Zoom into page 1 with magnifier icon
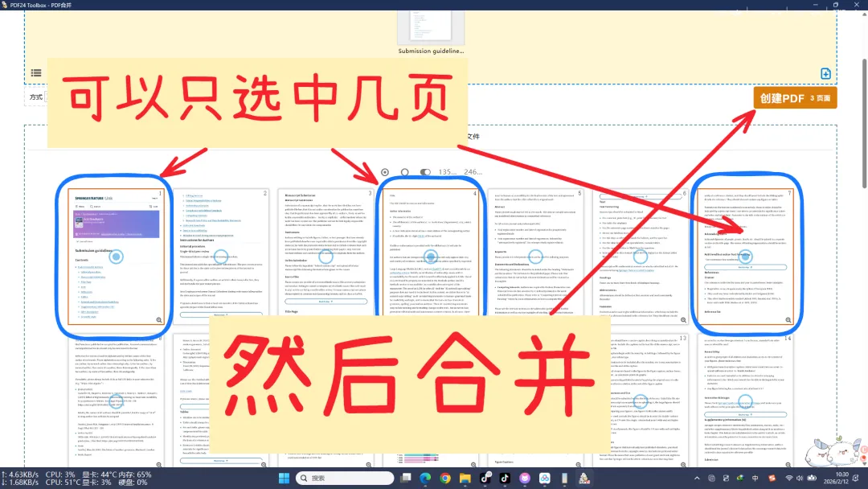Screen dimensions: 868x489 [x=159, y=320]
